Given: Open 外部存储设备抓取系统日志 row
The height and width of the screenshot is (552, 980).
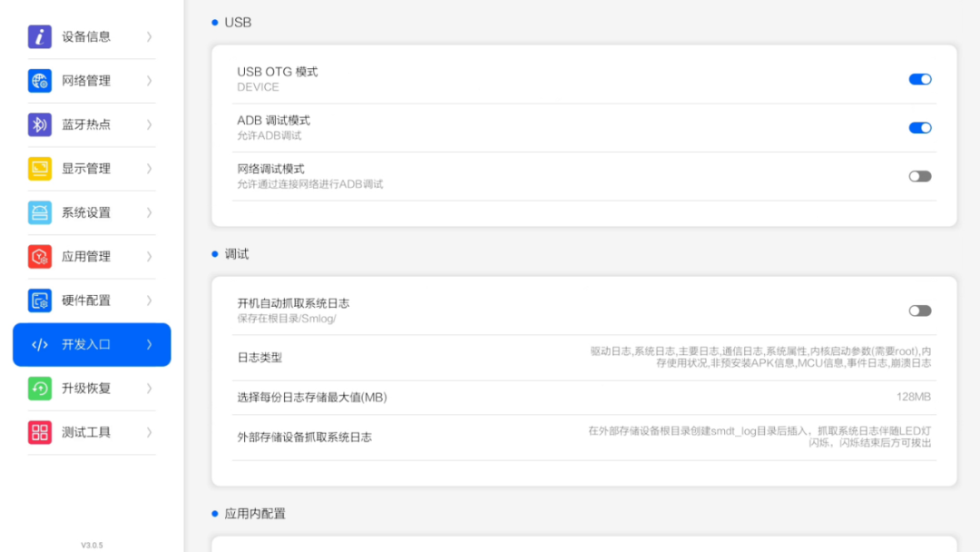Looking at the screenshot, I should [583, 438].
